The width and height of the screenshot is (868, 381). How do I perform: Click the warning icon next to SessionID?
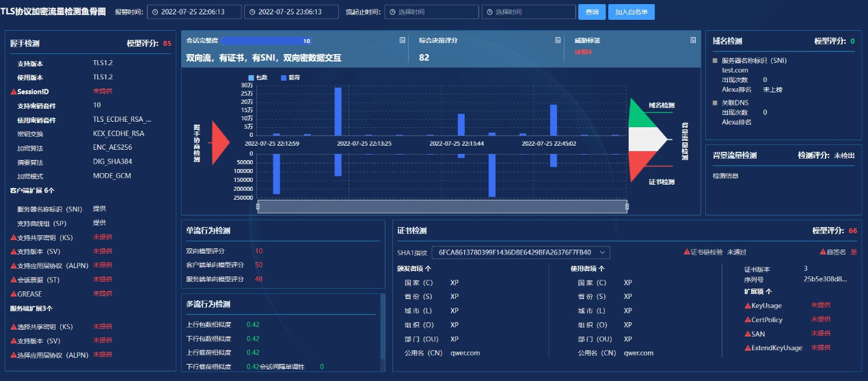pyautogui.click(x=14, y=92)
